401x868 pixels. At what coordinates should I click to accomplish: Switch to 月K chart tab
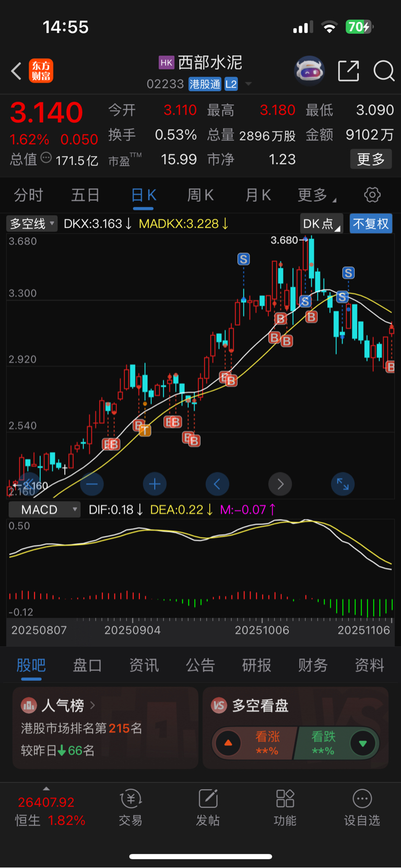258,195
